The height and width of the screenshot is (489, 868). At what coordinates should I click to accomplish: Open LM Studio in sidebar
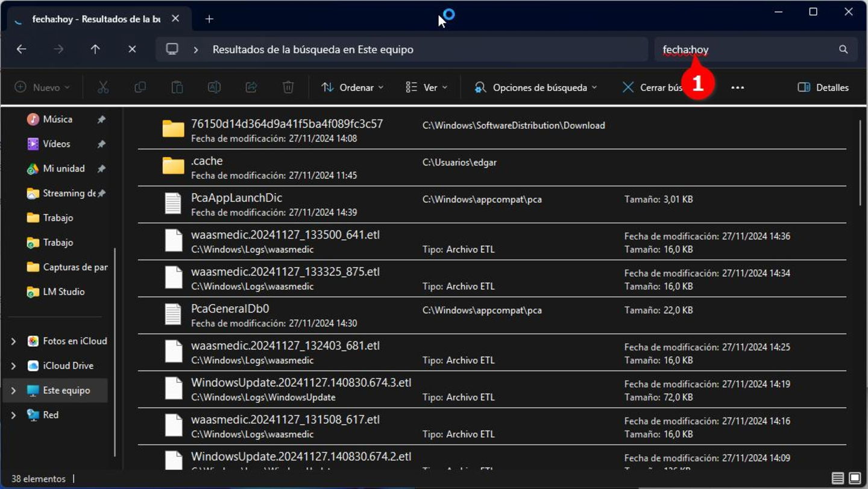pyautogui.click(x=64, y=291)
